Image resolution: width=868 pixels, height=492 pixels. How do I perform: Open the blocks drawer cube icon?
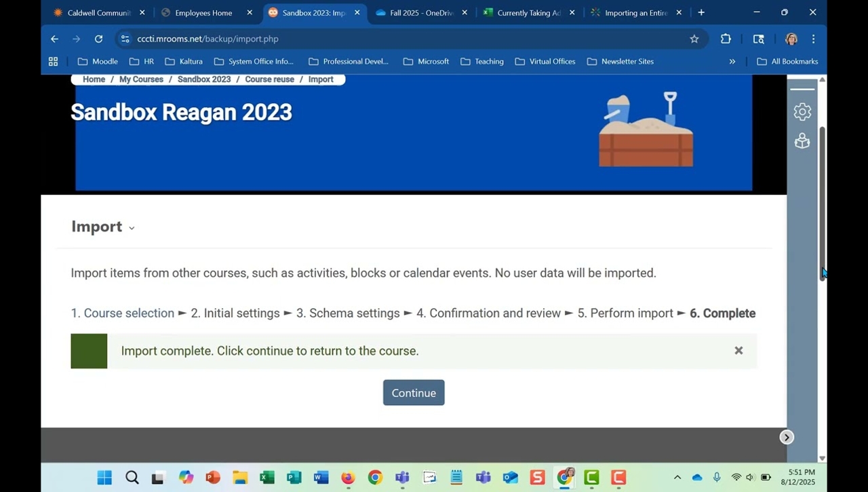[802, 141]
